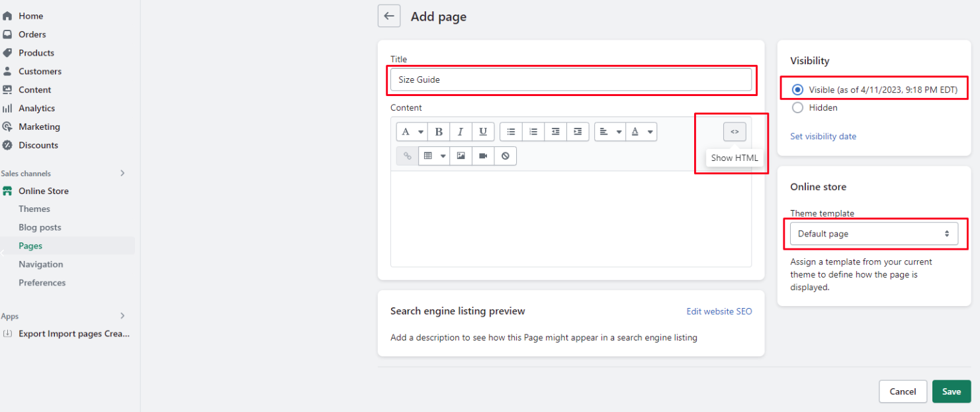The image size is (980, 412).
Task: Click the Show HTML button
Action: [x=735, y=132]
